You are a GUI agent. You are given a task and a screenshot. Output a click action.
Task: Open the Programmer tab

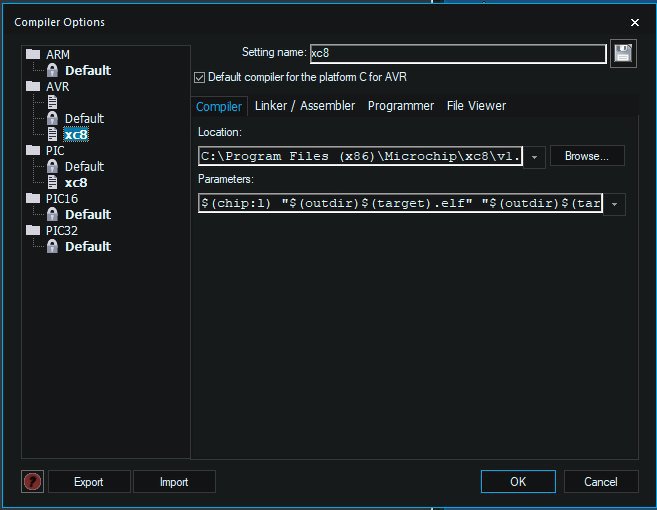401,106
